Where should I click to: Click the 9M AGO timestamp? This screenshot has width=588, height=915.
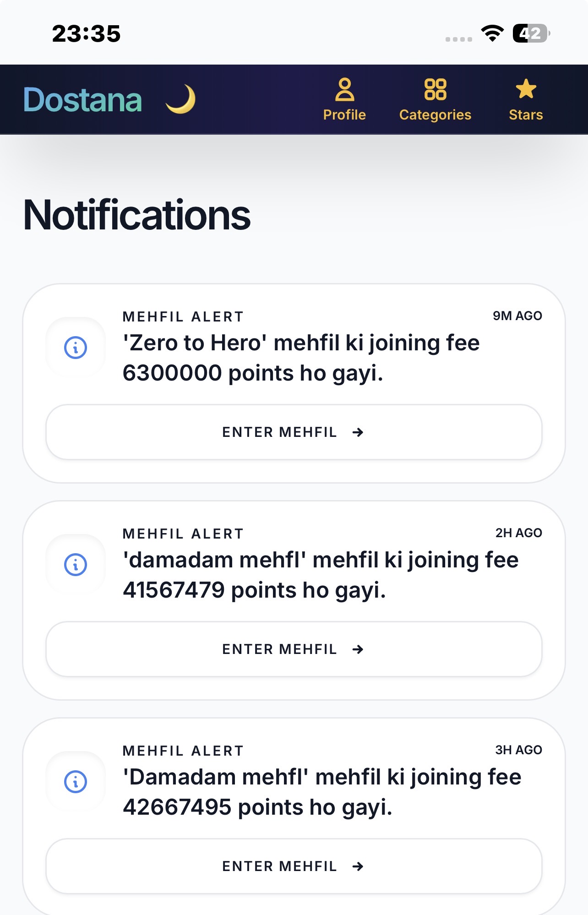coord(517,316)
